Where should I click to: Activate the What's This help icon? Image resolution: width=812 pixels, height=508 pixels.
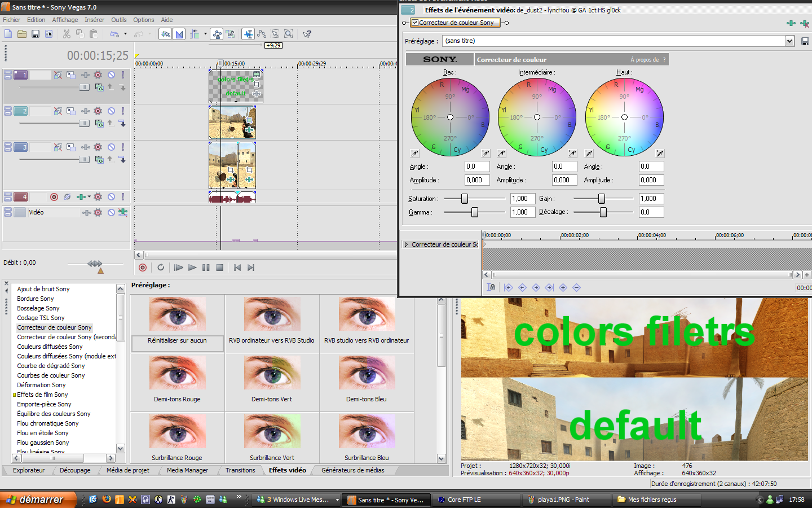307,34
